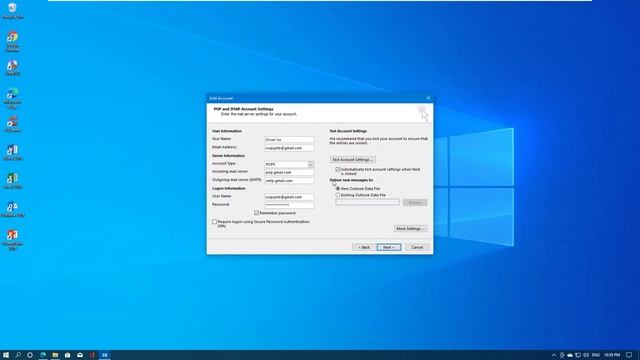Go Back in the Add Account wizard
The image size is (640, 360).
point(364,247)
